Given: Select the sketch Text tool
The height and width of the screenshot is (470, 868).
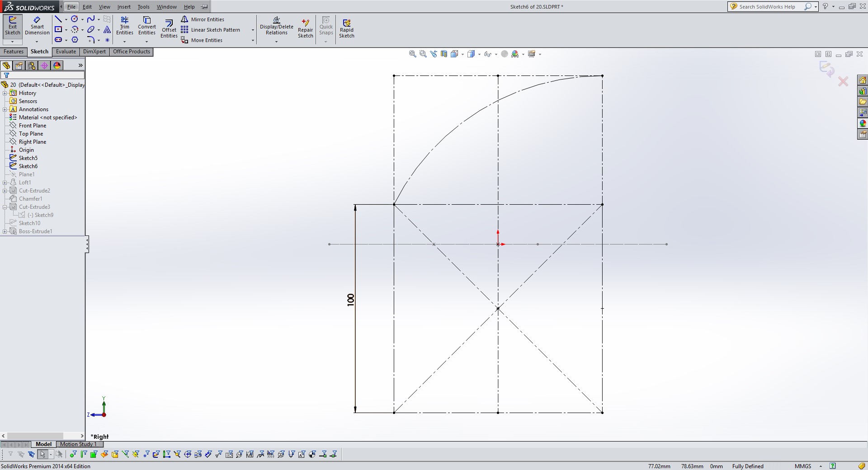Looking at the screenshot, I should click(107, 29).
